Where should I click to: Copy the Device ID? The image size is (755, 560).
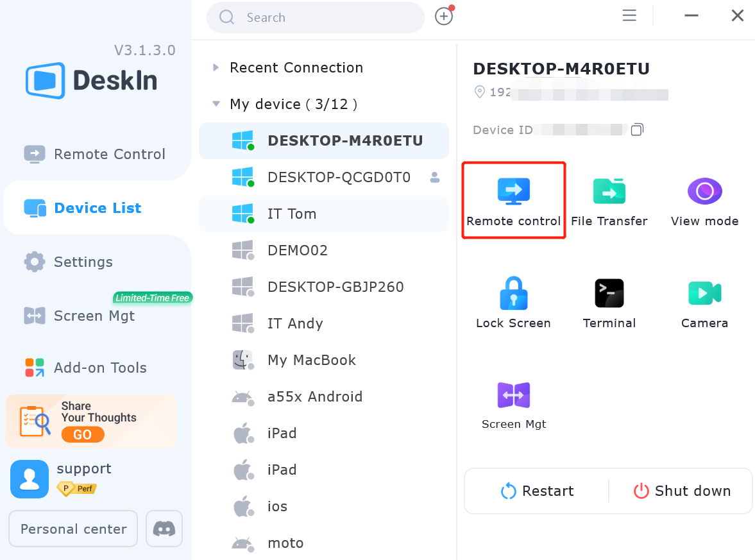(636, 129)
